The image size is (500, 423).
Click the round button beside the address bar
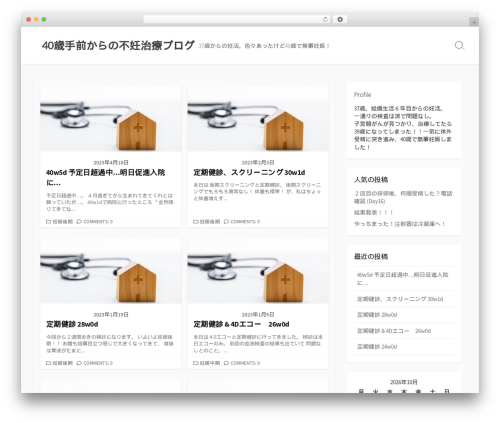pyautogui.click(x=340, y=20)
